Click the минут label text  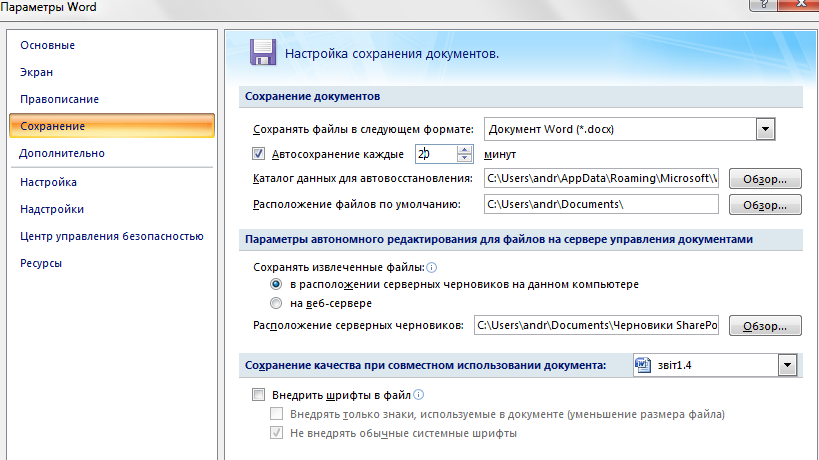(x=500, y=155)
